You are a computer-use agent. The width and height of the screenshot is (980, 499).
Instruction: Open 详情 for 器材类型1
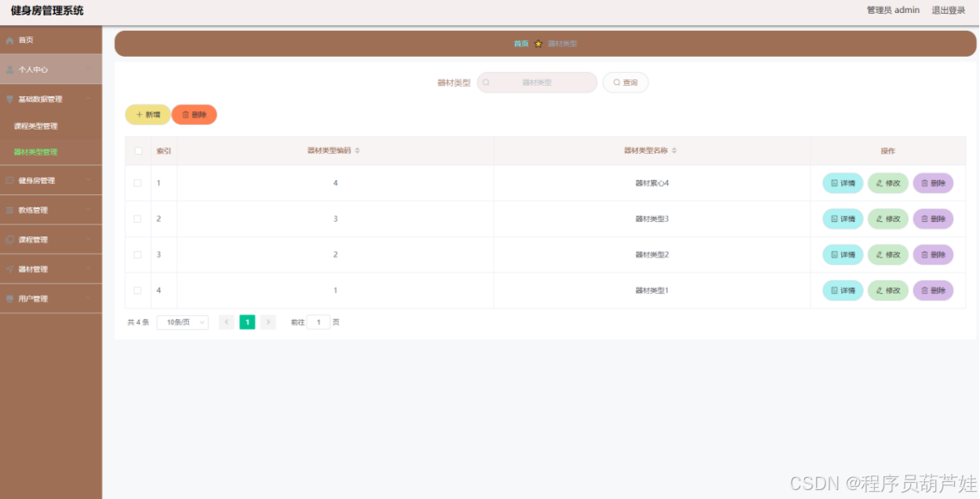[x=843, y=290]
